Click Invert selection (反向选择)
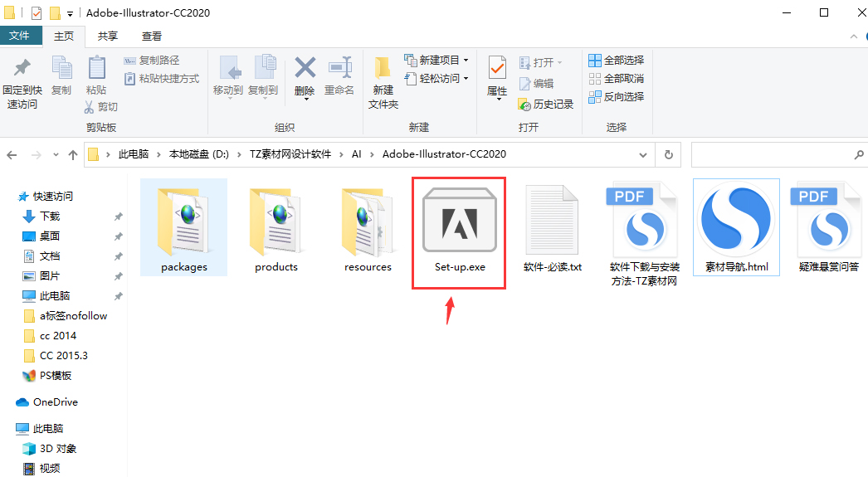 tap(616, 97)
